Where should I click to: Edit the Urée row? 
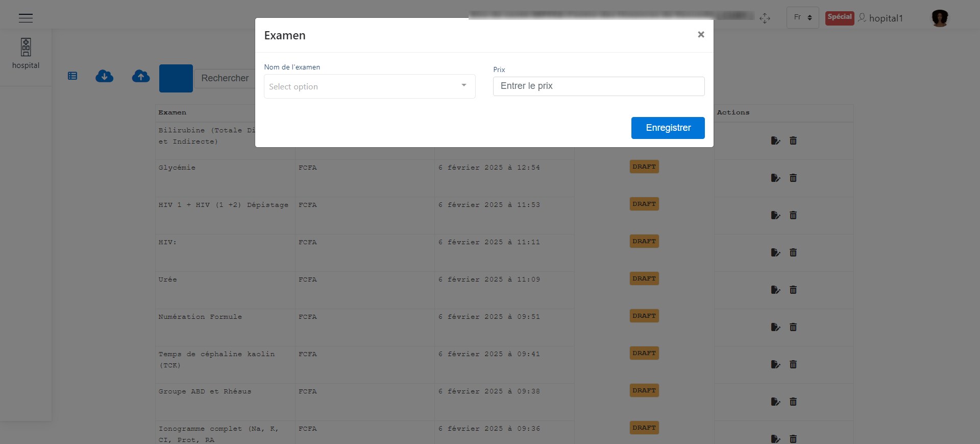tap(775, 290)
